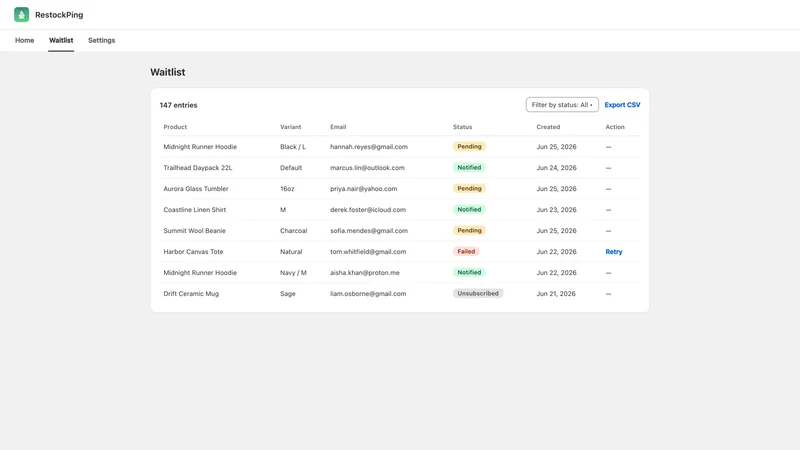800x450 pixels.
Task: Click the Variant column header
Action: [x=290, y=127]
